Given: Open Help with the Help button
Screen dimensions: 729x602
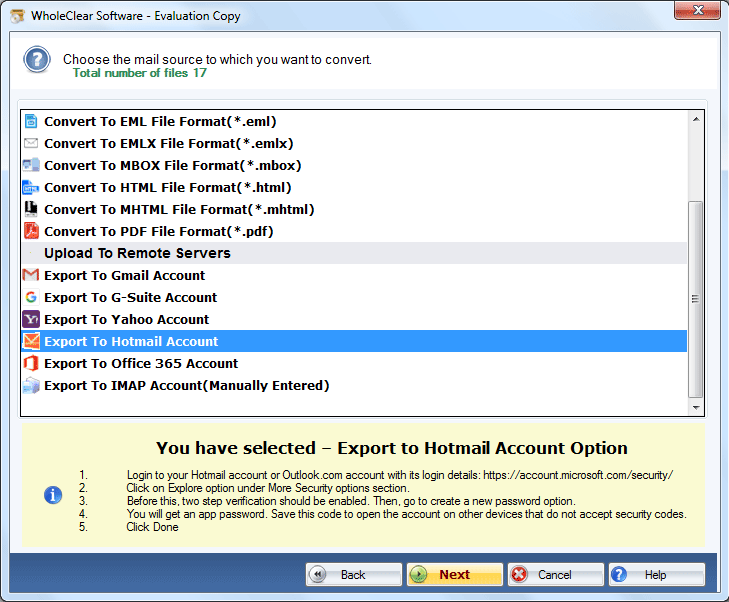Looking at the screenshot, I should pyautogui.click(x=656, y=575).
